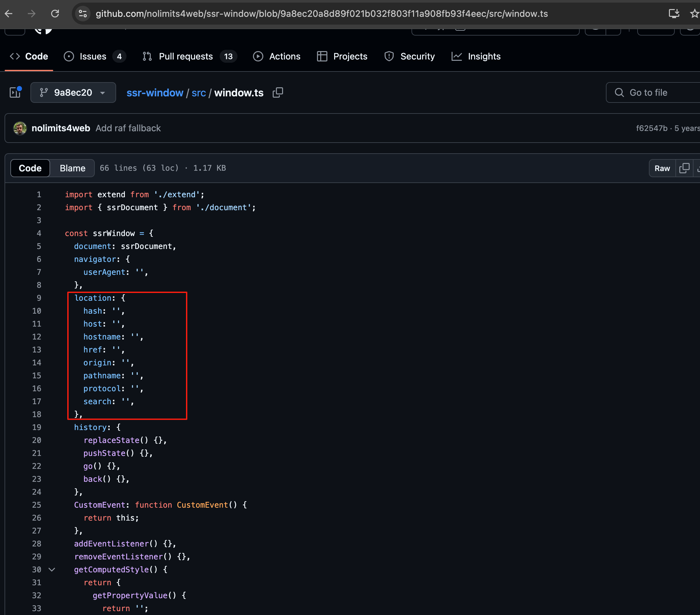Open the 9a8ec20 branch dropdown
Screen dimensions: 700x615
tap(73, 92)
